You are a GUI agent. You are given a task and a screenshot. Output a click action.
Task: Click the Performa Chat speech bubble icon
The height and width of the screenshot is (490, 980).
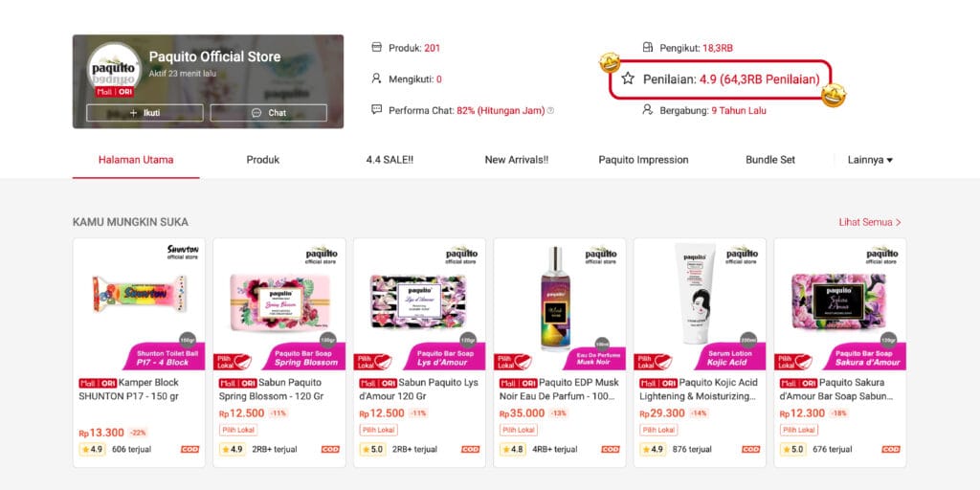[x=376, y=109]
